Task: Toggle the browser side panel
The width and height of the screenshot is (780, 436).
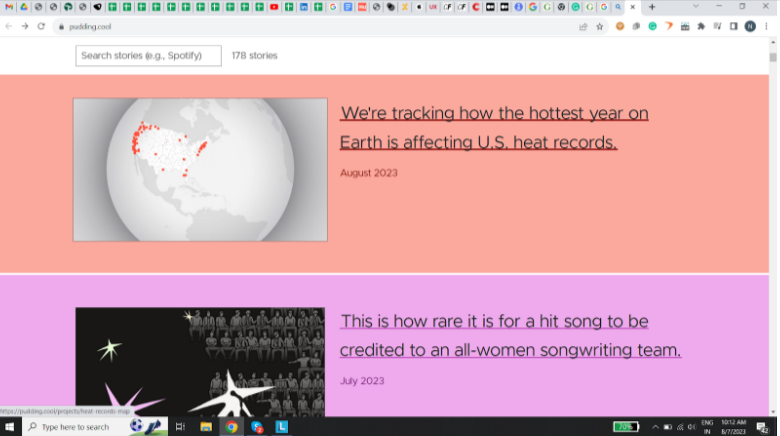Action: pos(734,26)
